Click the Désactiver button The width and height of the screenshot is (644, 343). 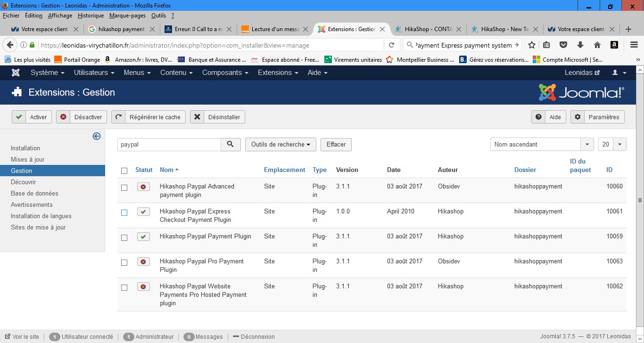coord(82,117)
